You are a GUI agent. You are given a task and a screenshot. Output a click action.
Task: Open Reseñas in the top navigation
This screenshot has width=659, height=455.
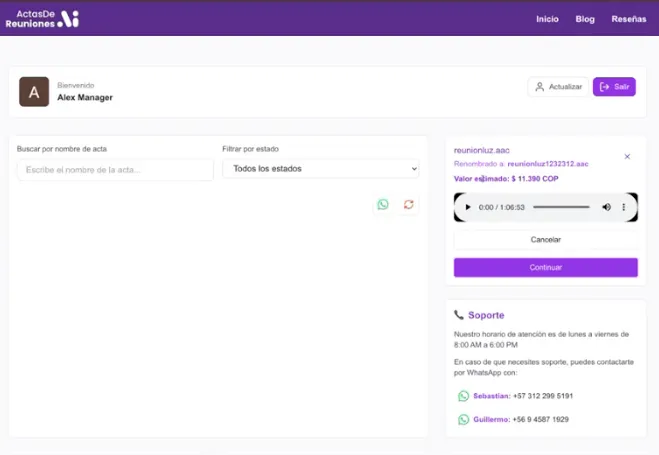[x=628, y=19]
